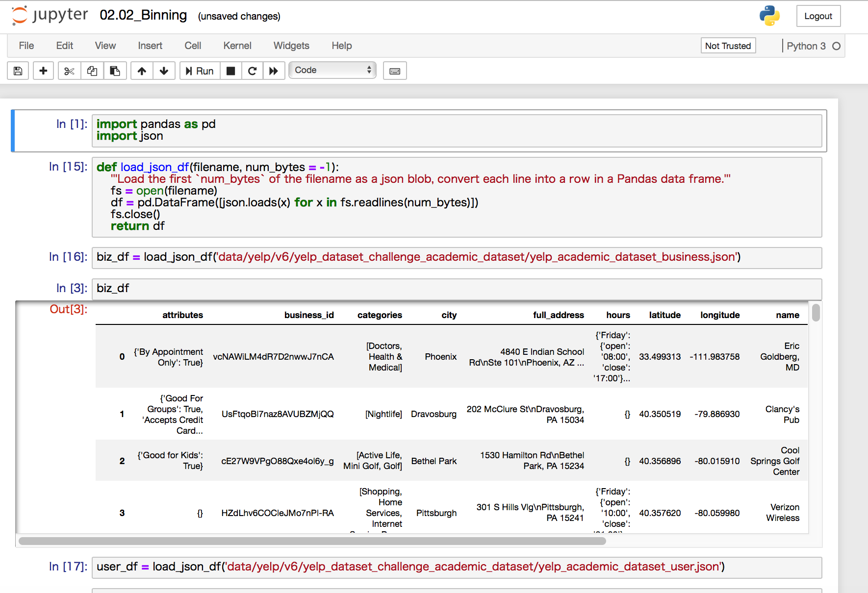
Task: Open the cell type dropdown showing Code
Action: coord(332,70)
